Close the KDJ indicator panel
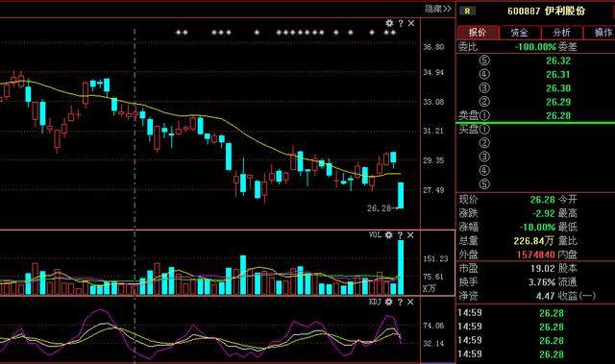This screenshot has height=364, width=615. click(410, 303)
